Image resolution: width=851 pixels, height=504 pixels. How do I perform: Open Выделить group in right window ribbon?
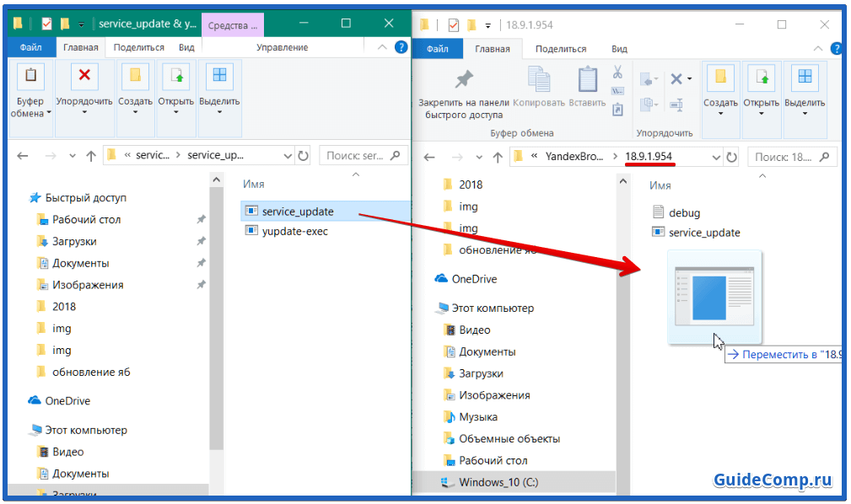pos(805,92)
